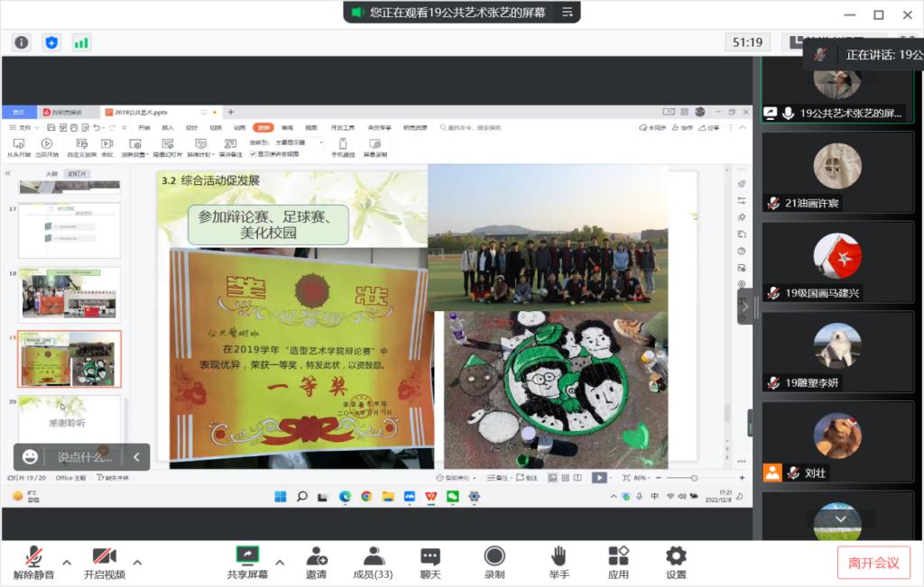924x587 pixels.
Task: Open the 聊天 chat panel
Action: (x=430, y=563)
